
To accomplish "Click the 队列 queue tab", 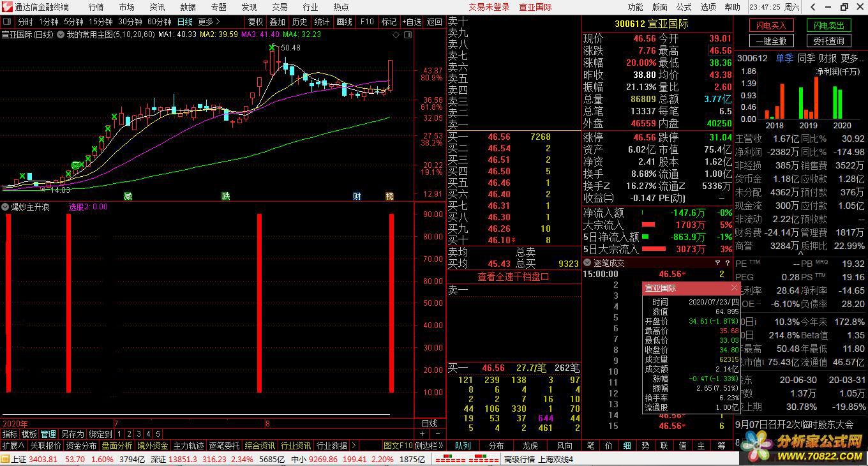I will [462, 446].
